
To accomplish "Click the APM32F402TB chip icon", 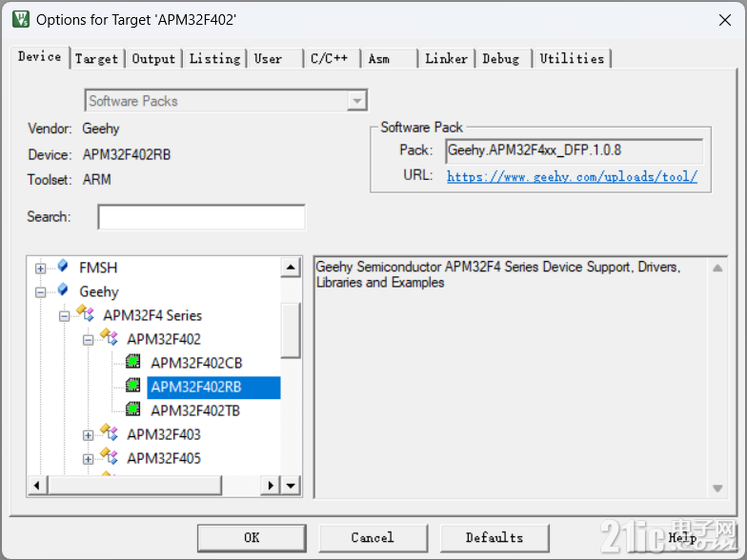I will [x=133, y=410].
